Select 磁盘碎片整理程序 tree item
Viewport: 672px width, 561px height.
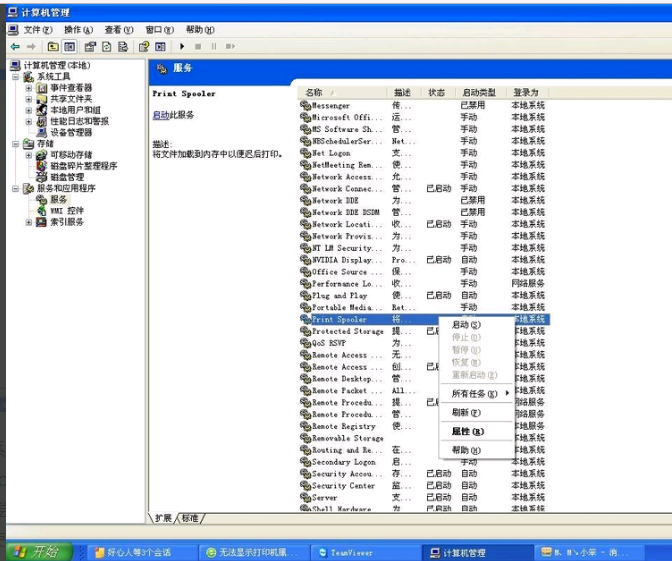(x=84, y=165)
